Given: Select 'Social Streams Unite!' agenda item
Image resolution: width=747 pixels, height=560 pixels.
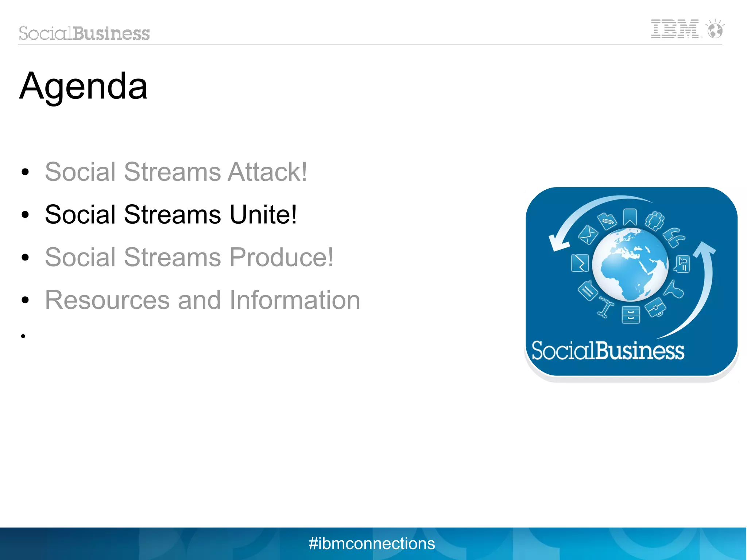Looking at the screenshot, I should coord(171,214).
